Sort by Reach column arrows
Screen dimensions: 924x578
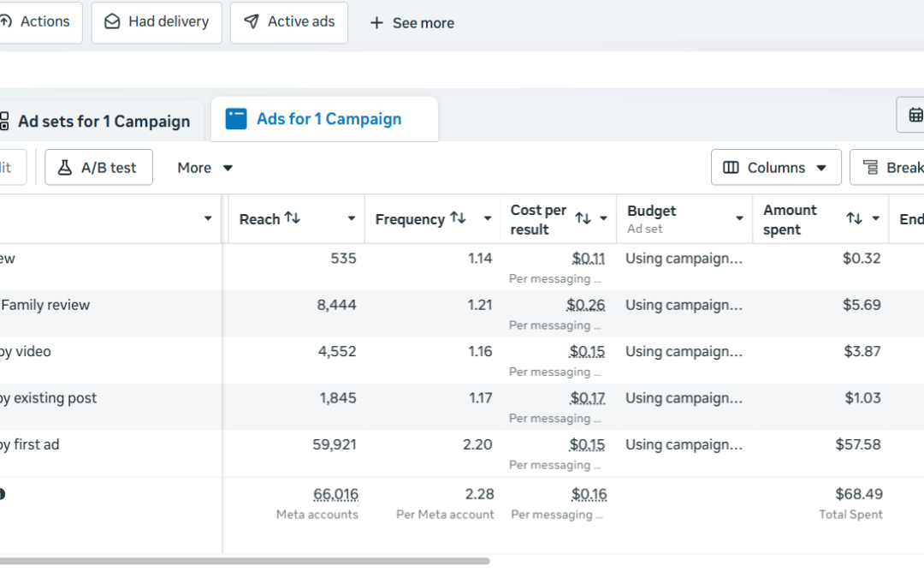click(x=293, y=217)
